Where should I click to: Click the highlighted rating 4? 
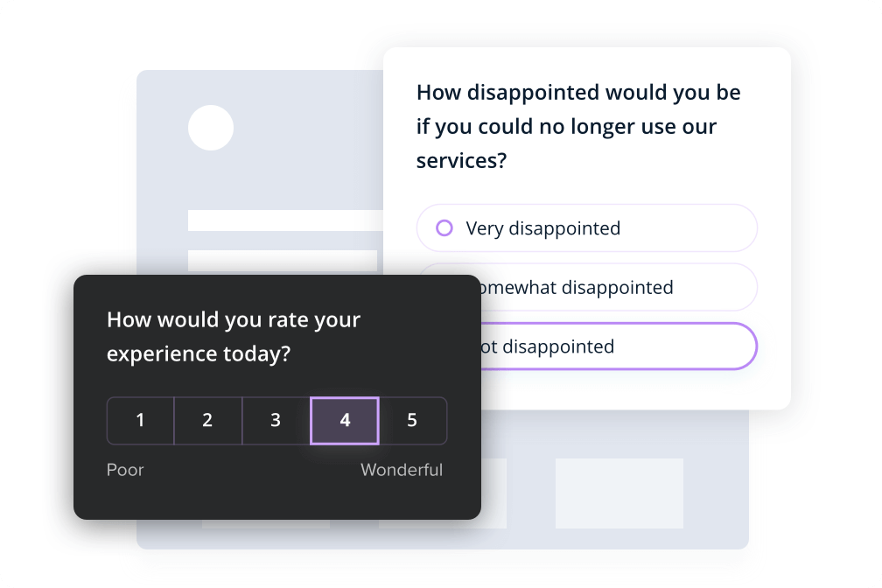345,420
